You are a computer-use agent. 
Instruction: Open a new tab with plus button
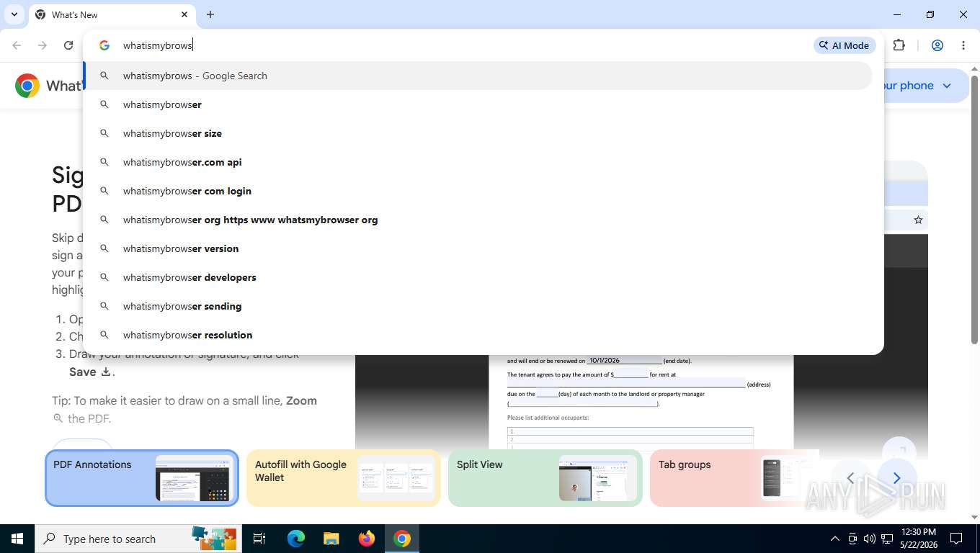click(210, 14)
